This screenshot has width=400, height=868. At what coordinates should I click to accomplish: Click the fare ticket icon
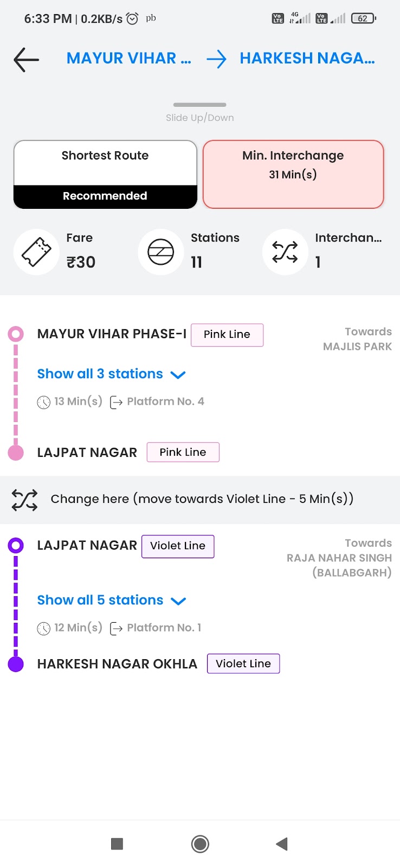click(x=36, y=252)
